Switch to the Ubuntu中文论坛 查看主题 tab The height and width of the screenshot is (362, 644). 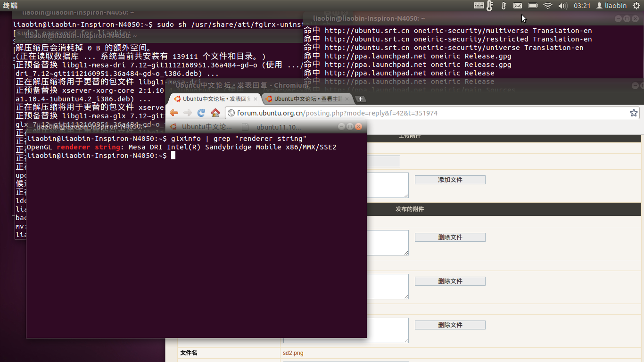pyautogui.click(x=307, y=99)
